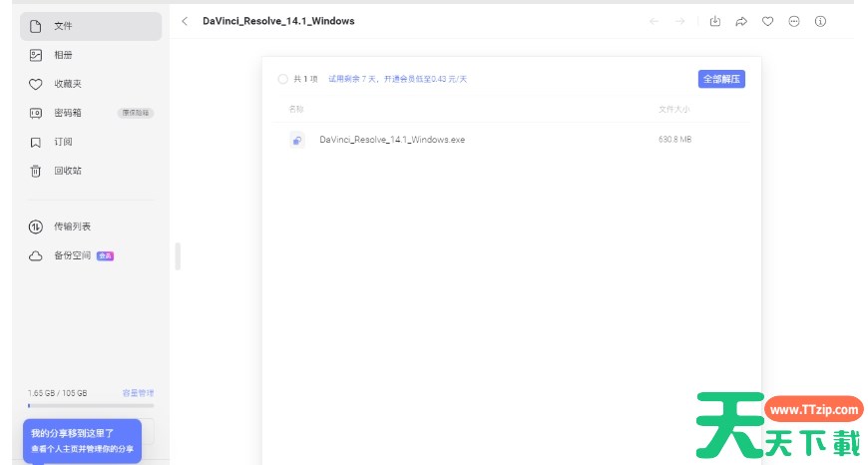This screenshot has width=868, height=465.
Task: Show file details via info icon
Action: pyautogui.click(x=820, y=21)
